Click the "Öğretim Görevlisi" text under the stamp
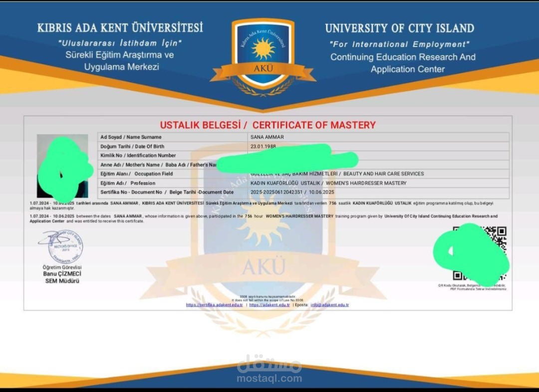 (x=62, y=267)
